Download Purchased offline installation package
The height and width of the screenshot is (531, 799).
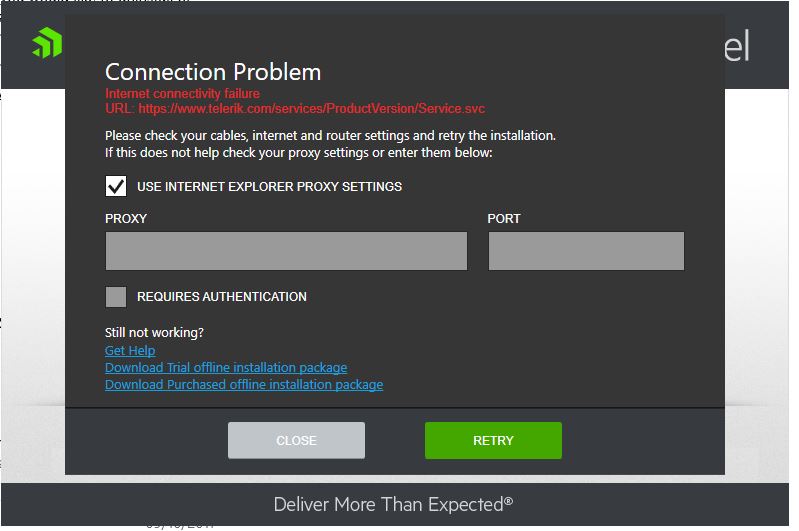244,385
